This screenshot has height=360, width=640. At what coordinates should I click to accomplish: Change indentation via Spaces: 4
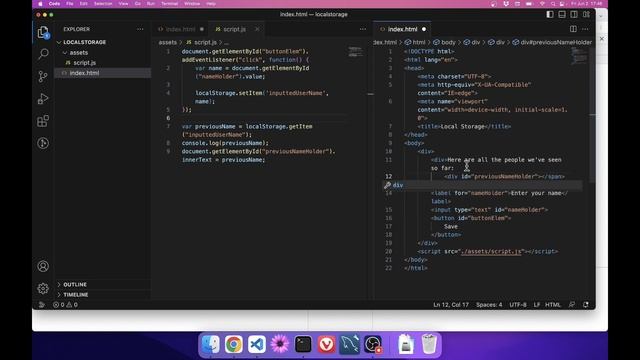(489, 304)
